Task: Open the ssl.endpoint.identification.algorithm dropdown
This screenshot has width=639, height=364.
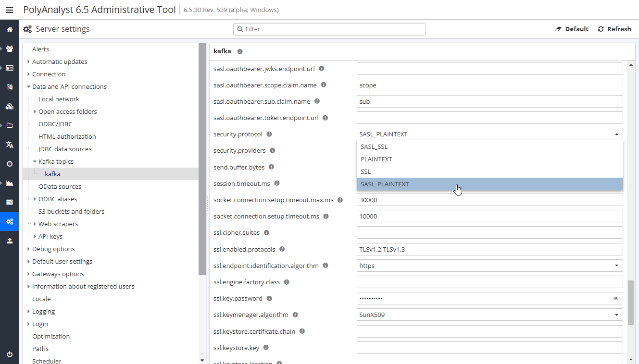Action: 489,266
